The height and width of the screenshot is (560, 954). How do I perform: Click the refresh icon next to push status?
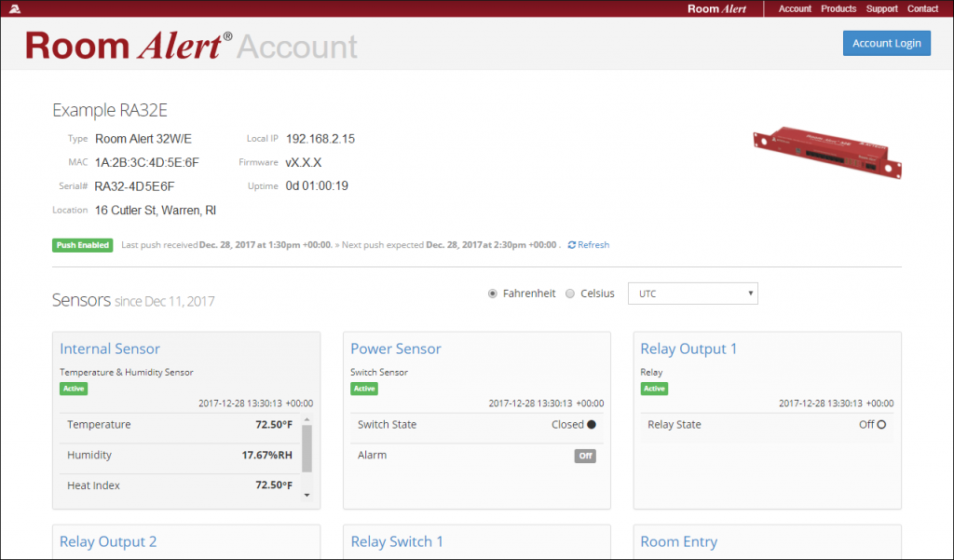pos(572,245)
